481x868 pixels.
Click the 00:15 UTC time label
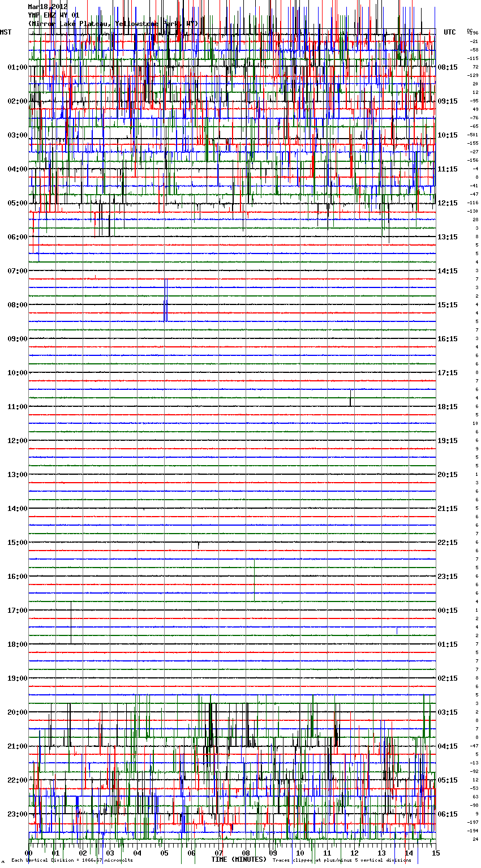coord(448,611)
